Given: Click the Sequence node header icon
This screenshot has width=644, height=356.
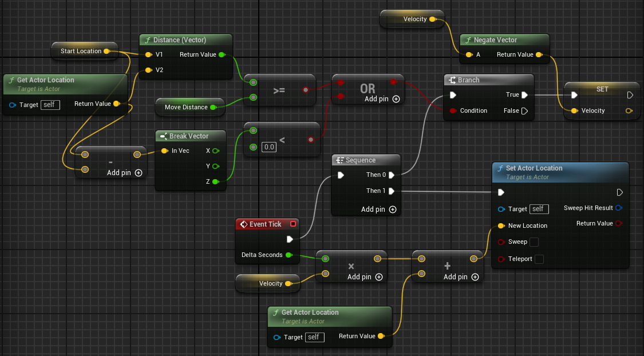Looking at the screenshot, I should pyautogui.click(x=339, y=160).
